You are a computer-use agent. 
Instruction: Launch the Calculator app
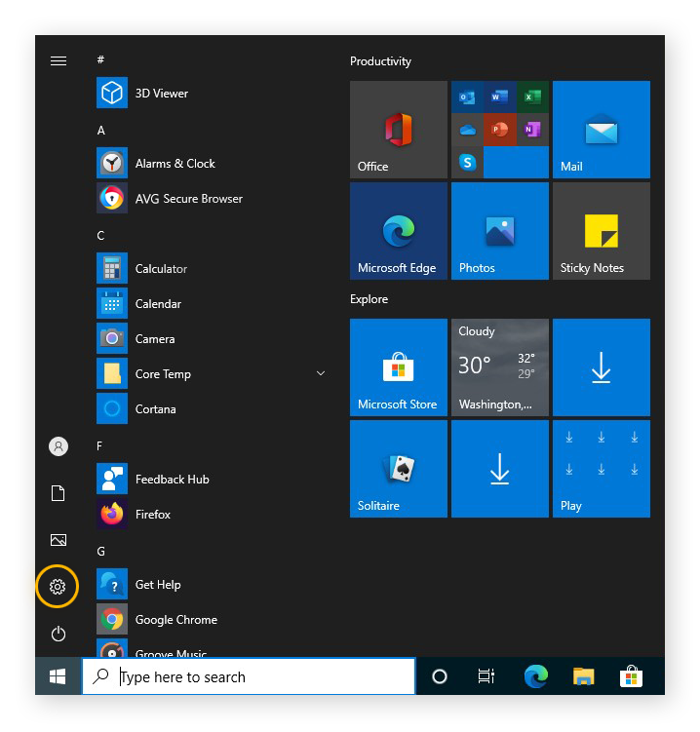click(x=211, y=268)
